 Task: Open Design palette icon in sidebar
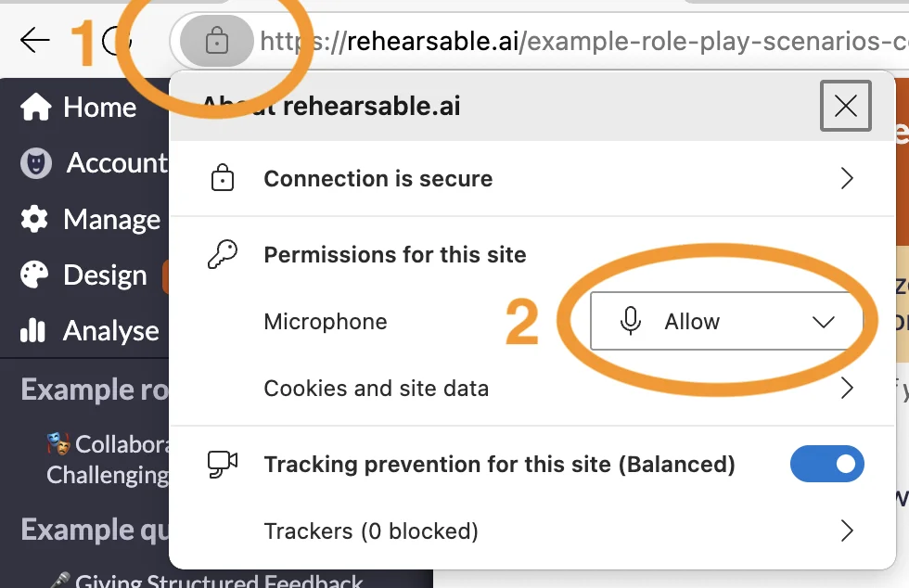[35, 275]
